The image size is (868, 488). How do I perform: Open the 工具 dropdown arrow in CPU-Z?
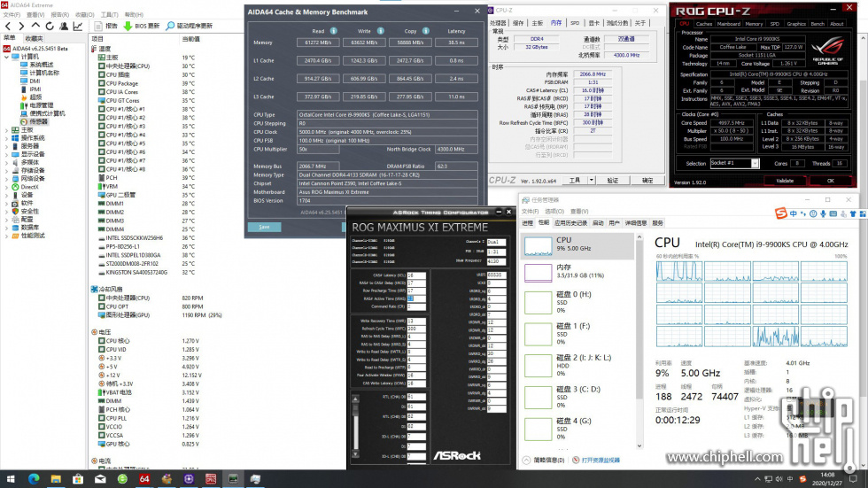[592, 181]
